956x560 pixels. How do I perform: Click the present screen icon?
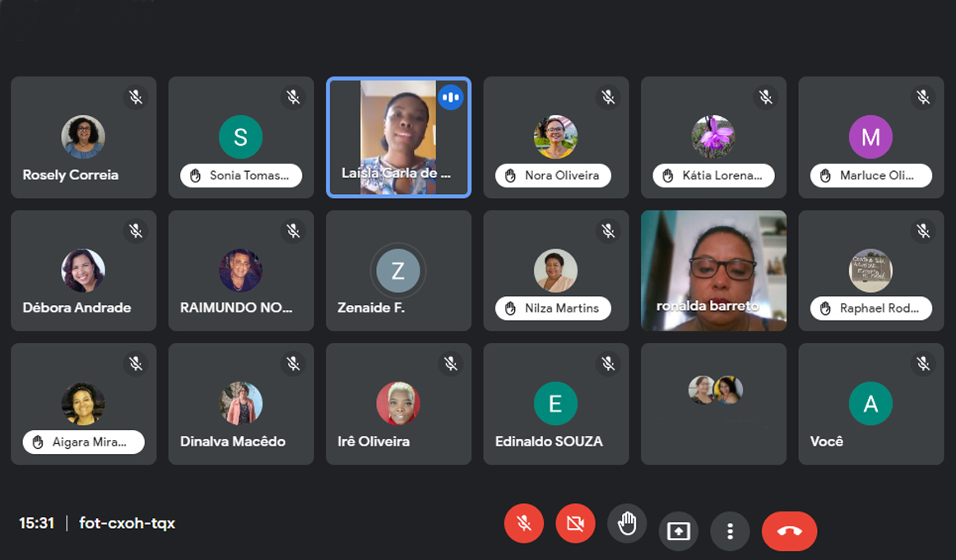tap(678, 531)
